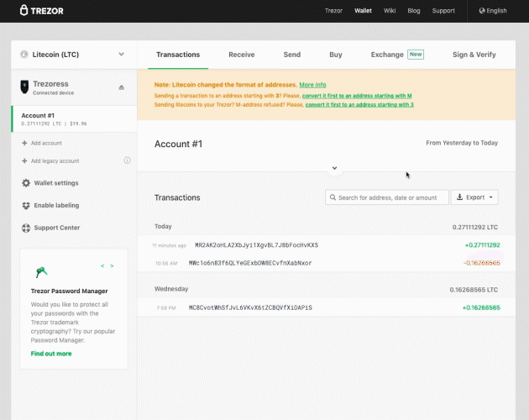Click the Wallet settings gear icon
Screen dimensions: 529x420
pyautogui.click(x=26, y=183)
